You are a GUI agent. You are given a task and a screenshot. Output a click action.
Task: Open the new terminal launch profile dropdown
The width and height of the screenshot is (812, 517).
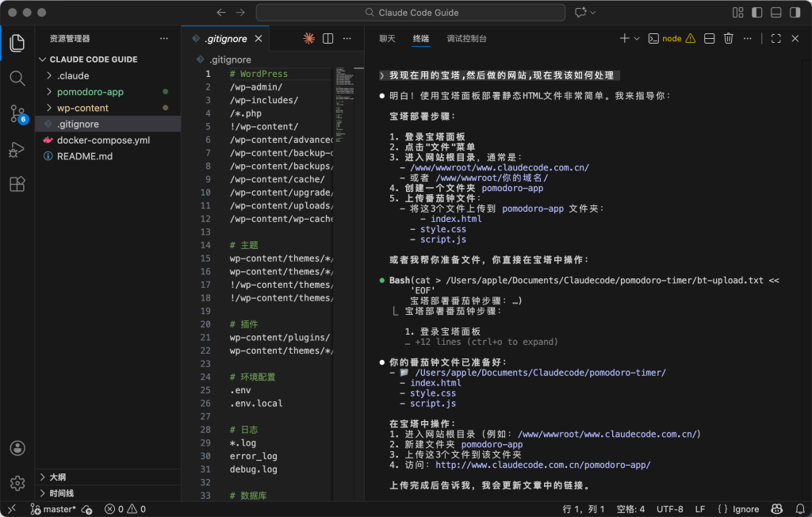638,38
